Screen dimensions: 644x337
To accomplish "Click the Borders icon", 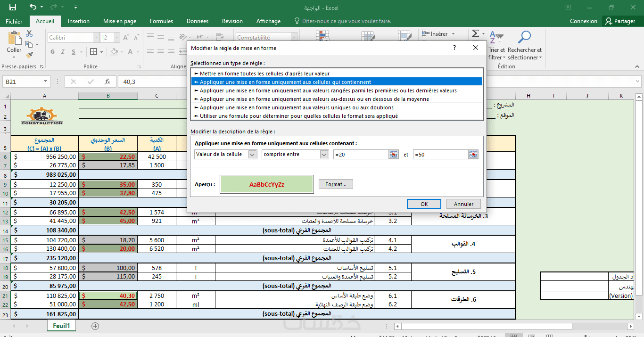I will pyautogui.click(x=93, y=52).
